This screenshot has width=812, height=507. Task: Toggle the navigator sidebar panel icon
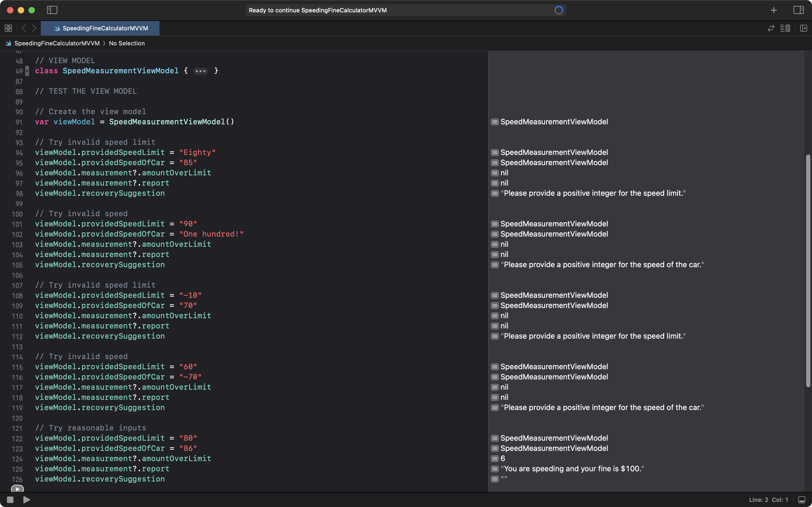tap(52, 10)
